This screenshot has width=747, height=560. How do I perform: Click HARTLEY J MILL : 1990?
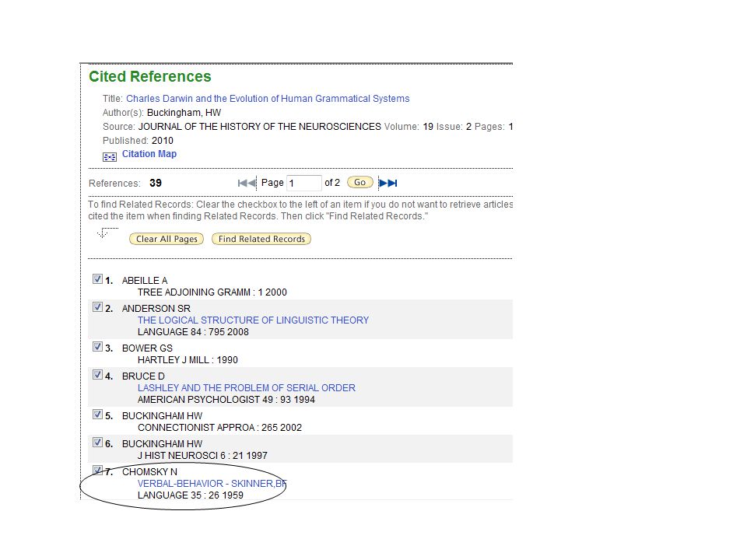188,360
